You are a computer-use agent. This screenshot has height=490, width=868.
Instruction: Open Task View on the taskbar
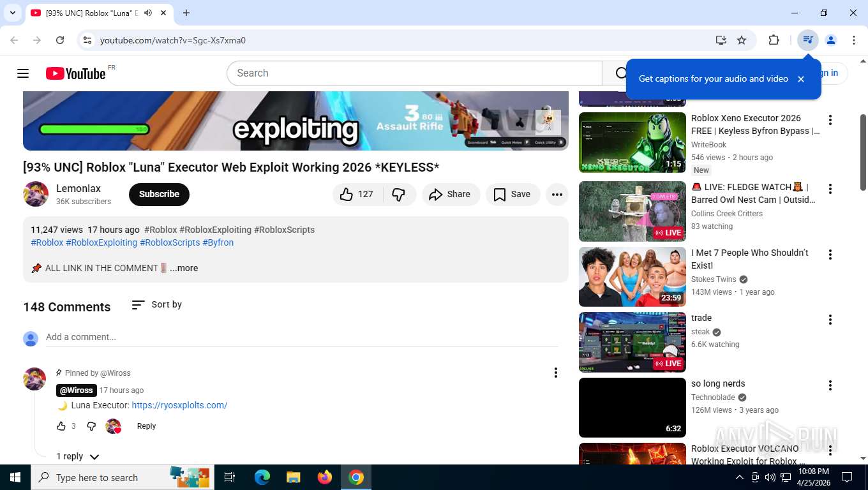(x=230, y=477)
